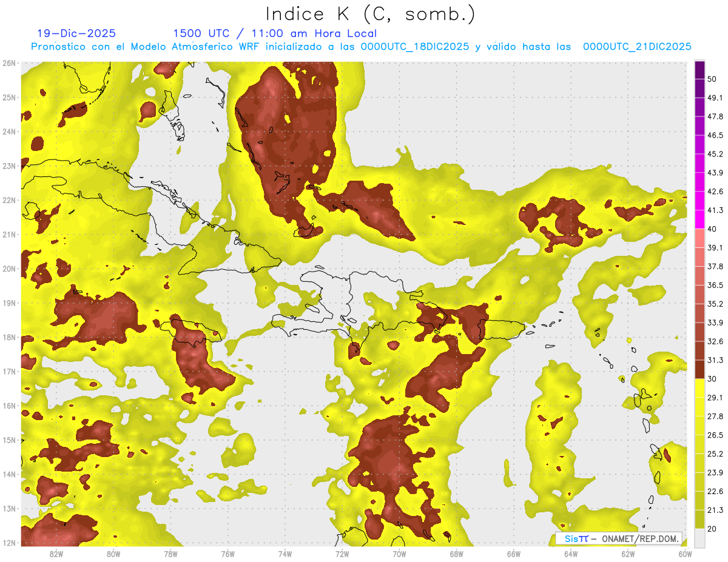Click the 13N latitude label
The height and width of the screenshot is (562, 728).
coord(9,509)
